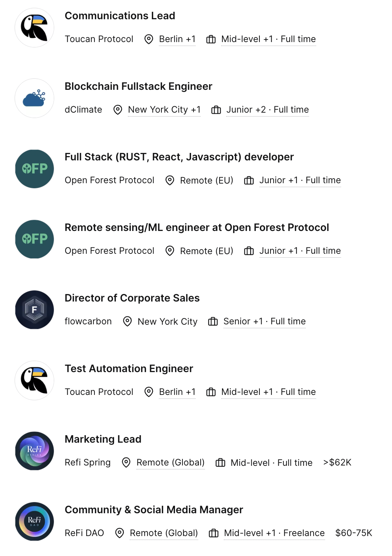Image resolution: width=392 pixels, height=556 pixels.
Task: Click the flowcarbon hexagon logo
Action: [34, 310]
